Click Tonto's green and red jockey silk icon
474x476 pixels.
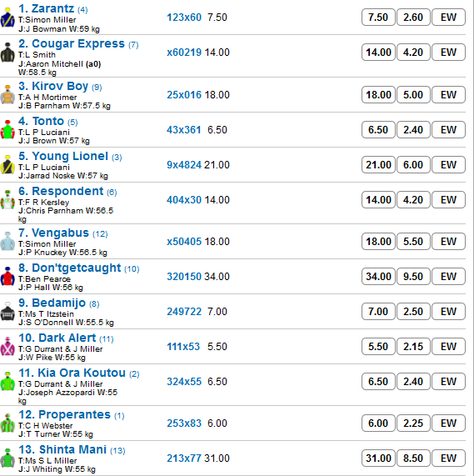coord(7,130)
